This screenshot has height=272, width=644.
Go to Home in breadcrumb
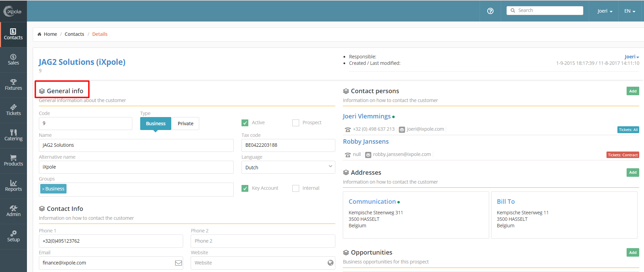click(x=50, y=34)
